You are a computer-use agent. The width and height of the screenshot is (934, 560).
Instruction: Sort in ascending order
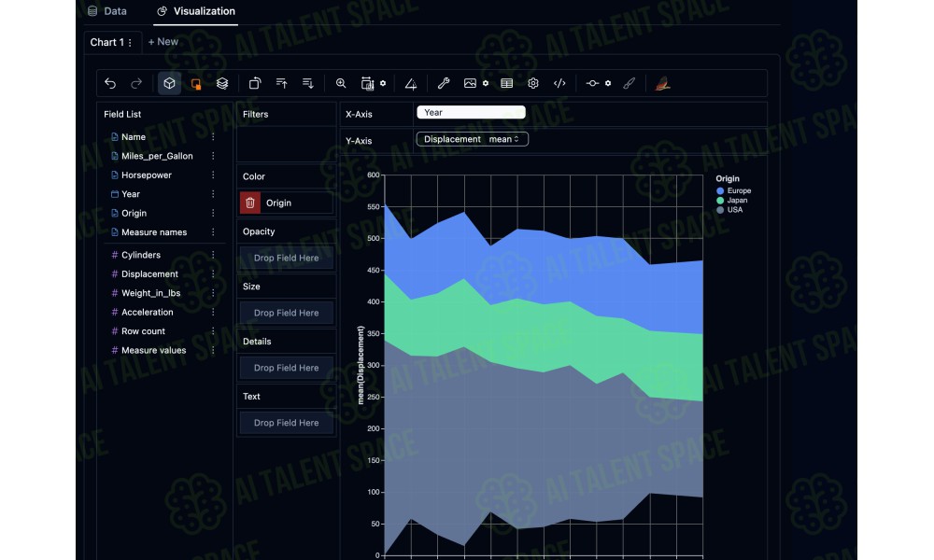[281, 83]
